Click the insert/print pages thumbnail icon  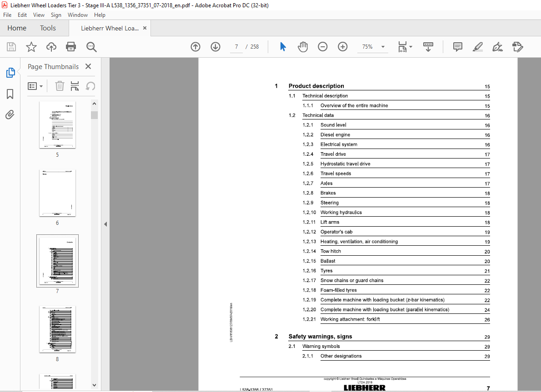75,86
